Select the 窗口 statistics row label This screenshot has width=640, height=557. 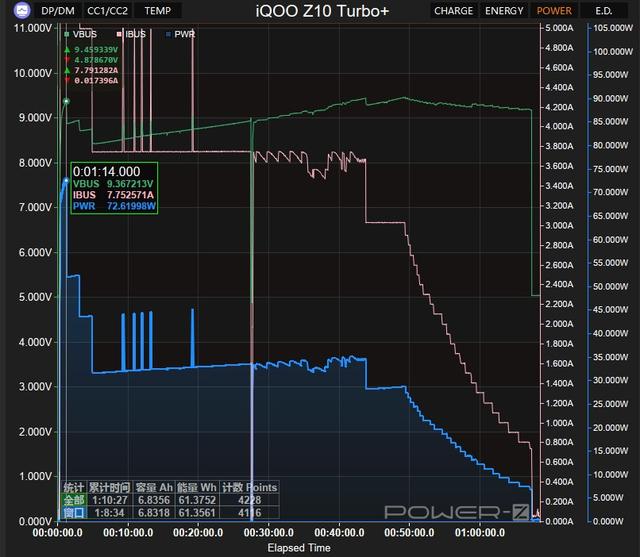[x=74, y=513]
